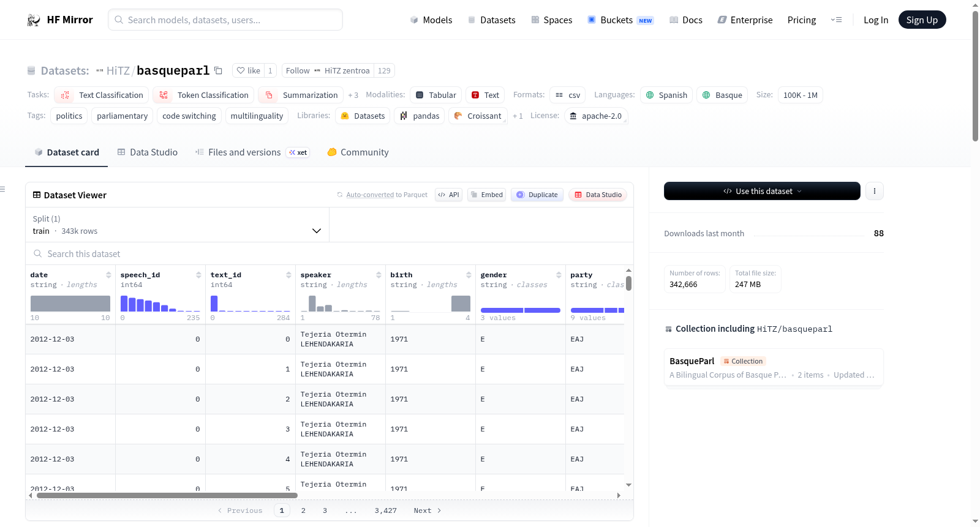Sort by the speaker column

coord(379,275)
